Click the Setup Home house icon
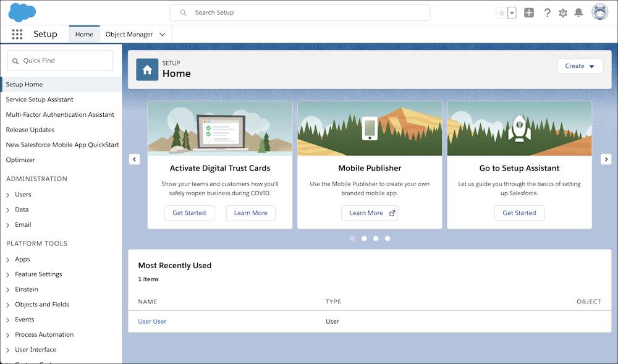The height and width of the screenshot is (364, 618). [147, 69]
